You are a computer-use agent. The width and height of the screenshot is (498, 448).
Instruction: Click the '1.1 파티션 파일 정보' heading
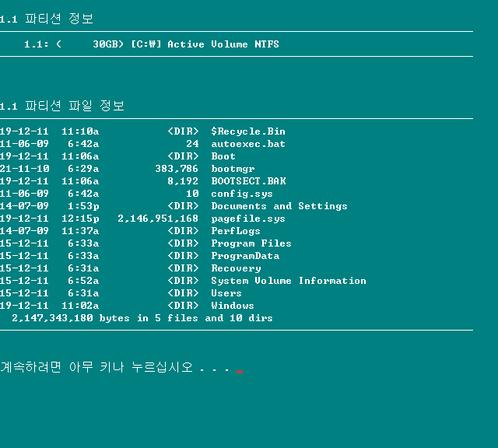[x=62, y=106]
